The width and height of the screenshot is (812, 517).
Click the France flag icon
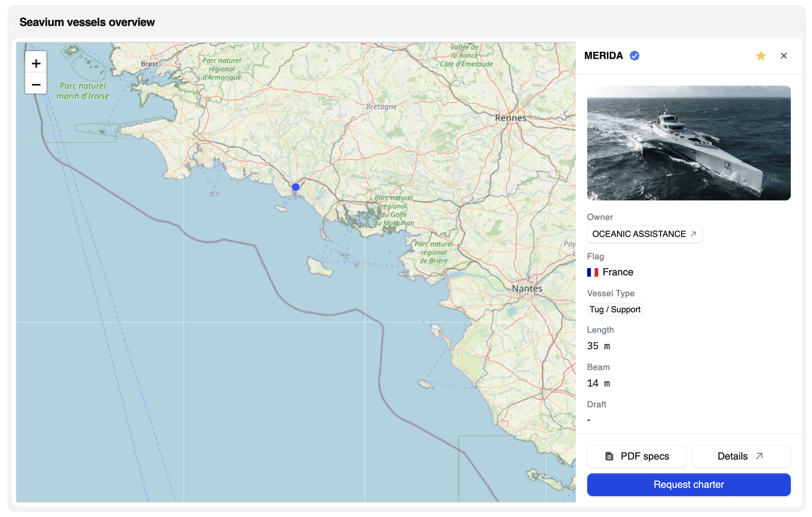(x=592, y=272)
